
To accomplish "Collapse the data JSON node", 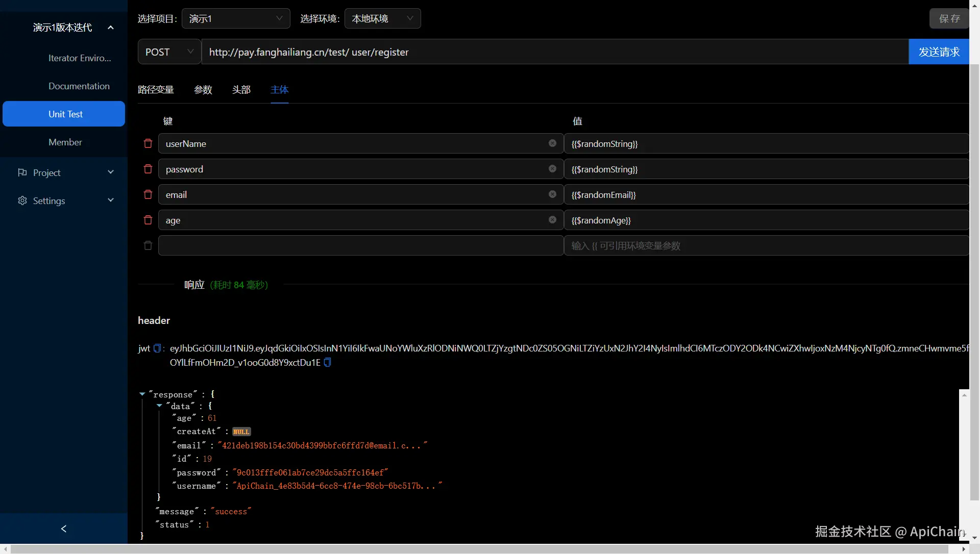I will coord(159,406).
